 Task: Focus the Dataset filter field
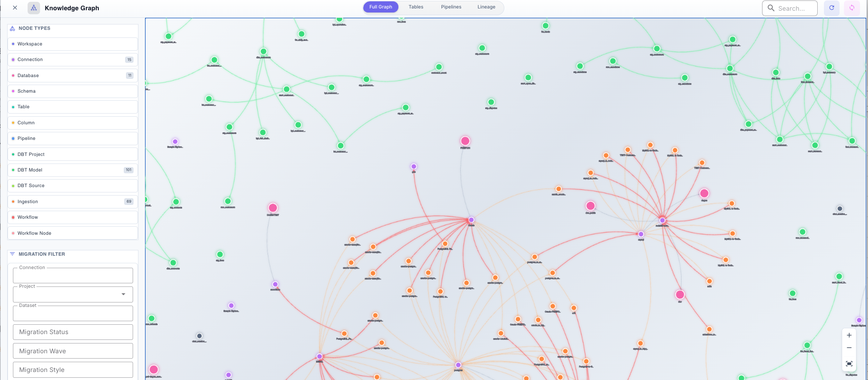[x=73, y=313]
